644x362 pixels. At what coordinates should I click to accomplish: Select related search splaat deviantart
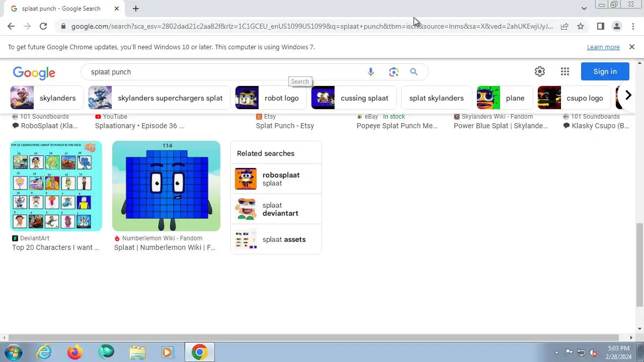pos(276,209)
